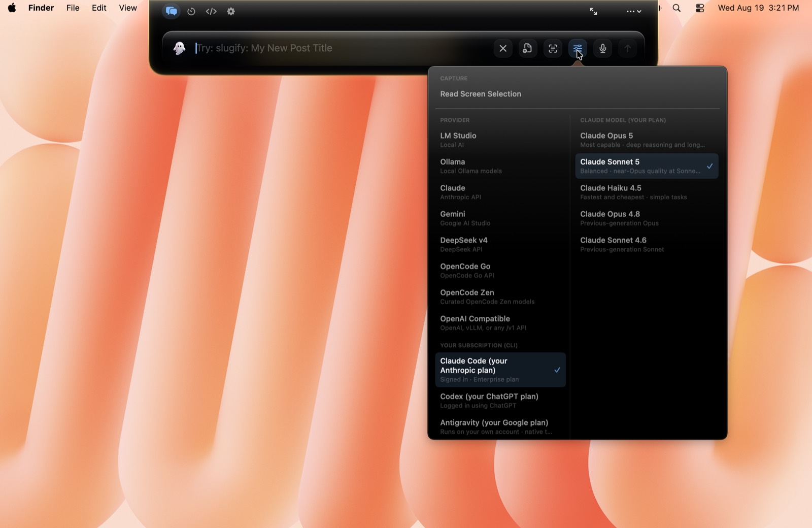
Task: Clear the prompt with the X button
Action: 503,48
